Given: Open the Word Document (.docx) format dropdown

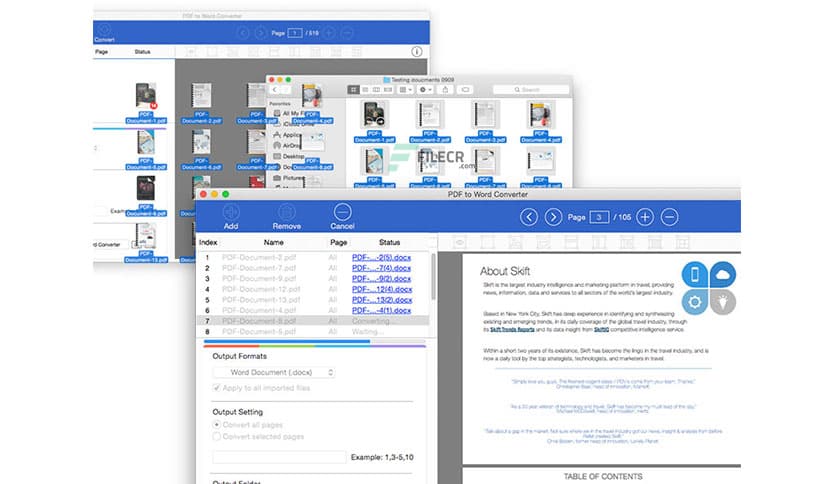Looking at the screenshot, I should 274,372.
